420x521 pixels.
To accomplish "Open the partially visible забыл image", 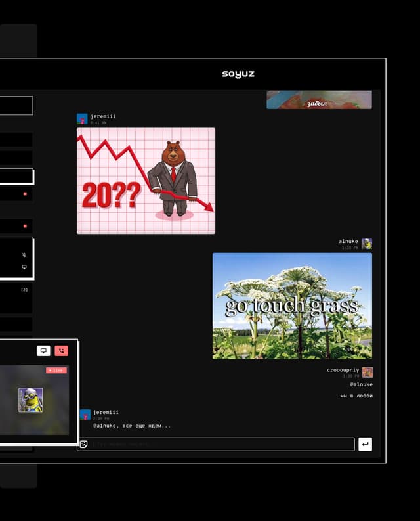I will point(319,100).
